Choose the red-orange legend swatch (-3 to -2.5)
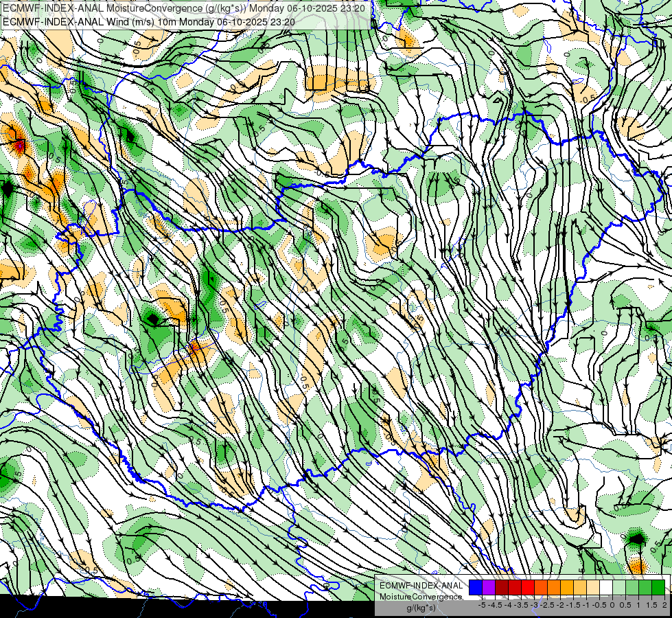This screenshot has height=618, width=672. (541, 588)
